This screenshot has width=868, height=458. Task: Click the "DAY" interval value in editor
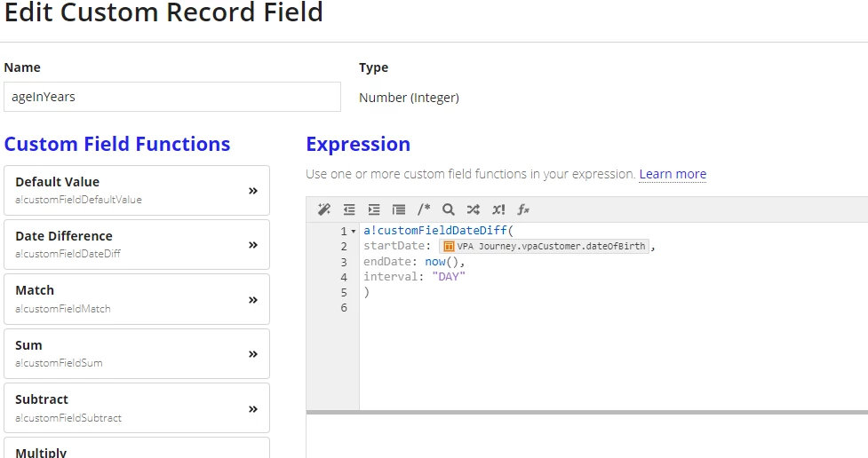point(449,277)
